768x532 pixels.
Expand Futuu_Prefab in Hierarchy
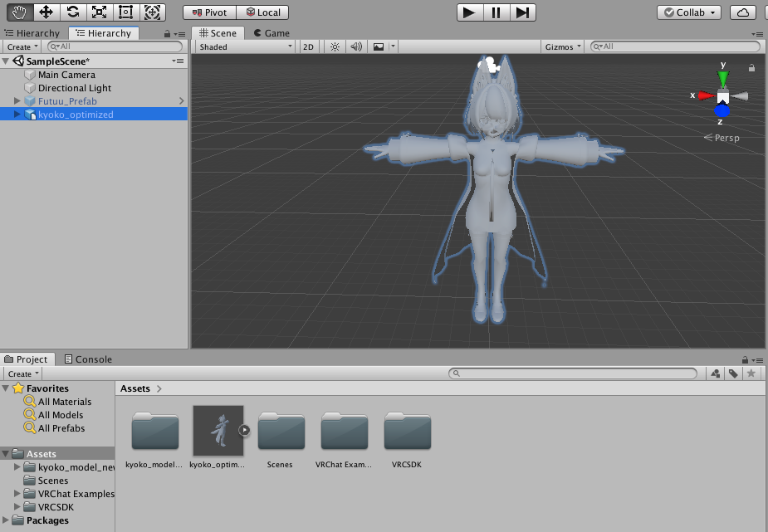17,100
